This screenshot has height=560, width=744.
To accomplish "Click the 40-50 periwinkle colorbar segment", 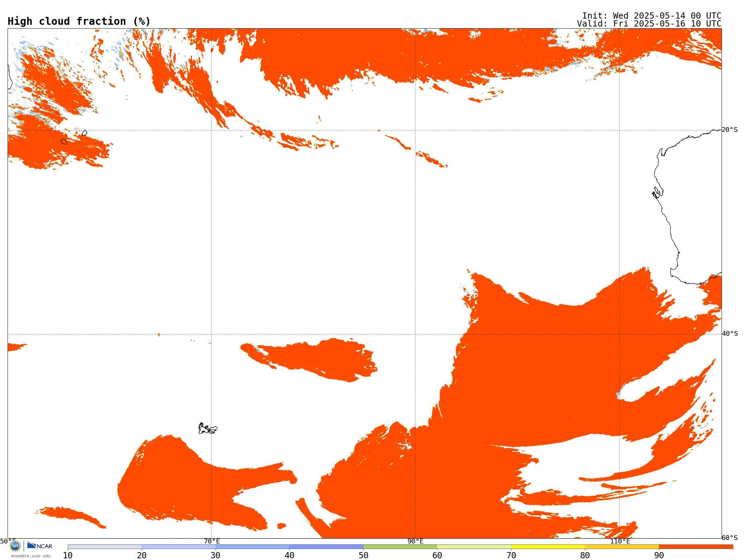I will (x=326, y=547).
